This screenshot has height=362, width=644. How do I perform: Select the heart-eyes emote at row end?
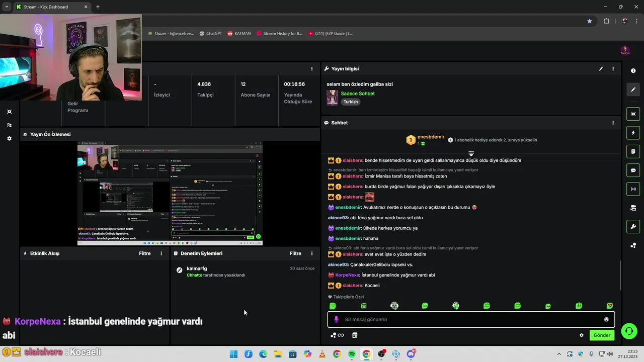[610, 306]
